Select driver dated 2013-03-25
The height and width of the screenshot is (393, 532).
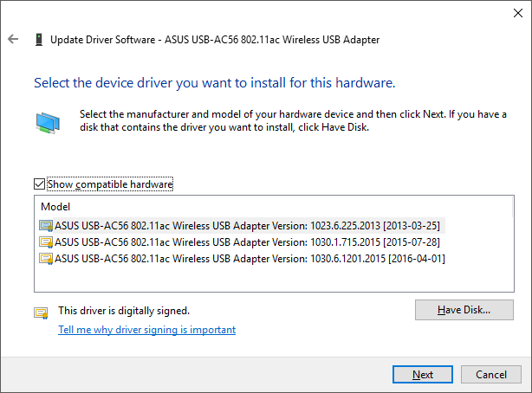click(x=242, y=225)
